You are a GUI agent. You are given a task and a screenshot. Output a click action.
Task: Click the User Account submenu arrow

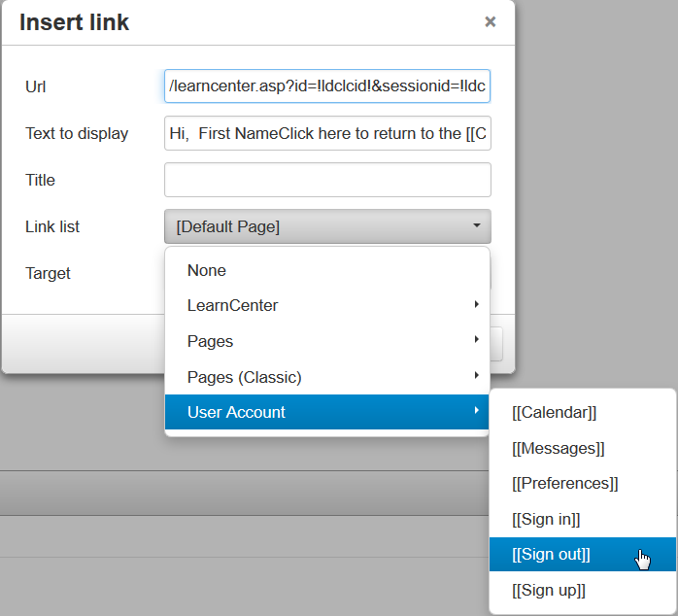[x=476, y=412]
